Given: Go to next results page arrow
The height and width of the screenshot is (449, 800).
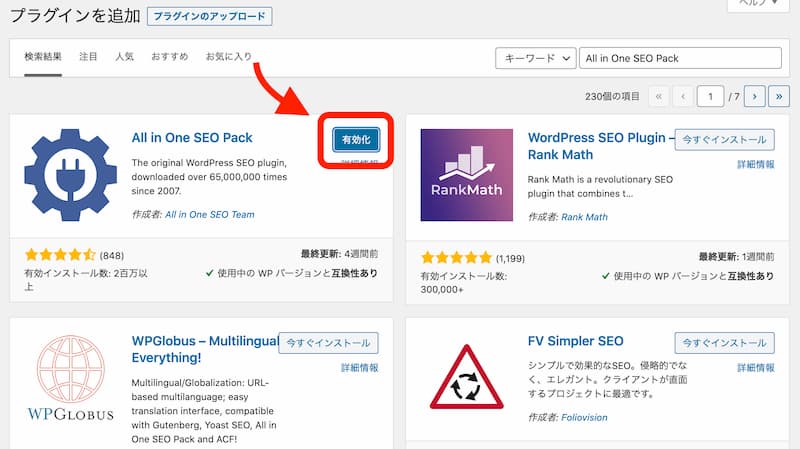Looking at the screenshot, I should point(755,96).
